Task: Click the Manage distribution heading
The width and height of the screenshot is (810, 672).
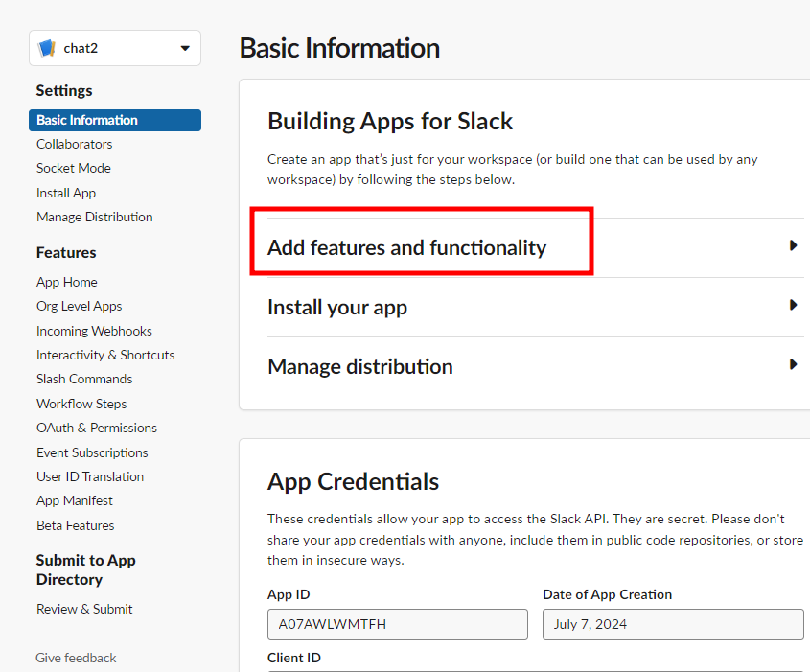Action: pos(360,367)
